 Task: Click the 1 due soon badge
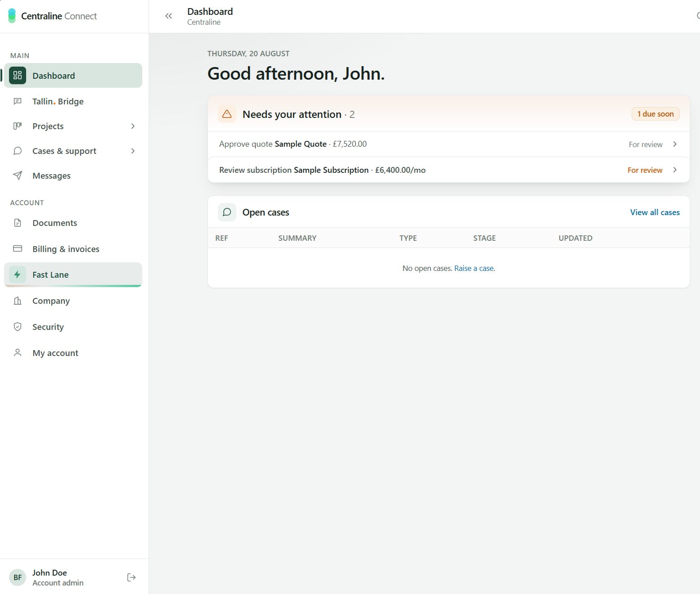tap(655, 114)
